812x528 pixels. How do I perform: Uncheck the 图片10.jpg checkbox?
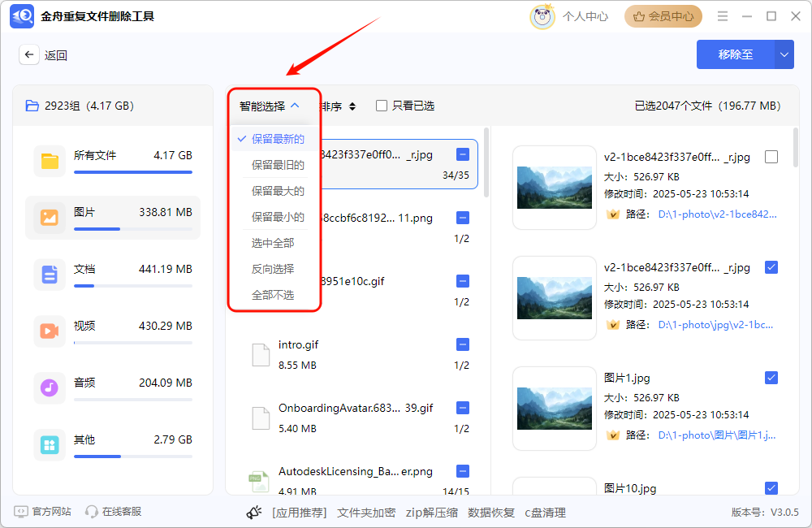(x=771, y=487)
